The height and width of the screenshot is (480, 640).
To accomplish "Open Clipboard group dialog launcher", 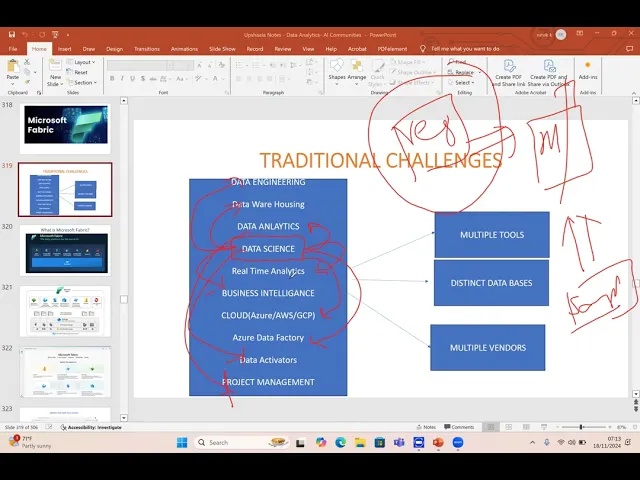I will point(39,93).
